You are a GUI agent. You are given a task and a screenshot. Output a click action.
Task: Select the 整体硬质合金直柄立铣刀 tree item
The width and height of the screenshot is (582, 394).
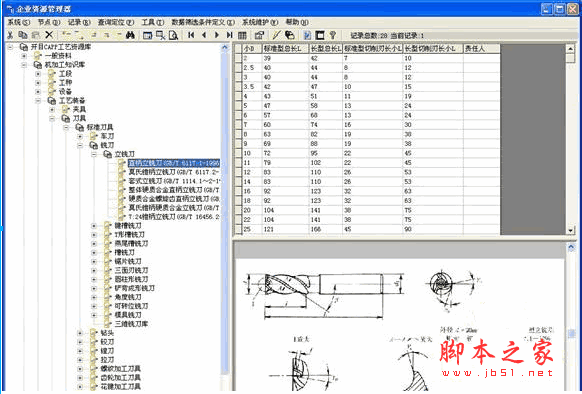pos(174,190)
